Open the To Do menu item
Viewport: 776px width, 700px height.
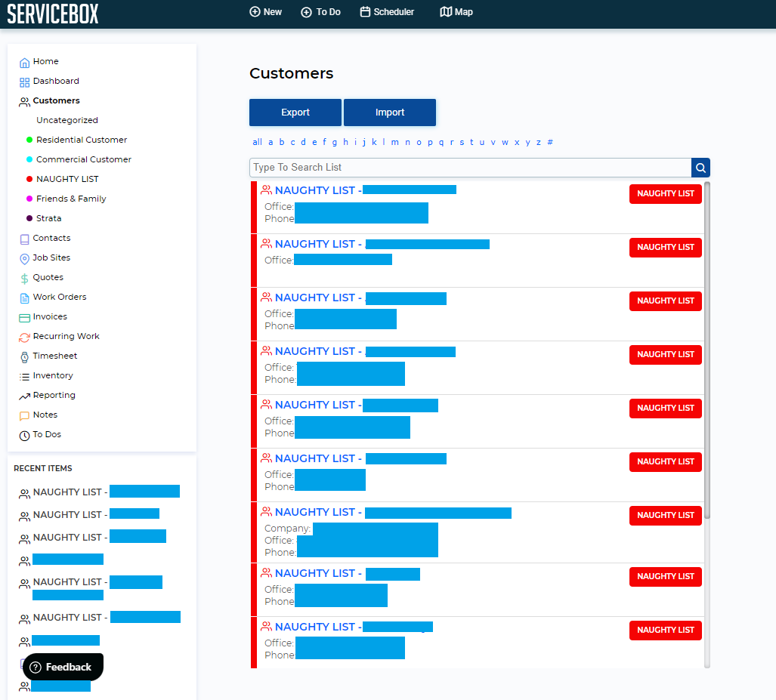pos(320,12)
